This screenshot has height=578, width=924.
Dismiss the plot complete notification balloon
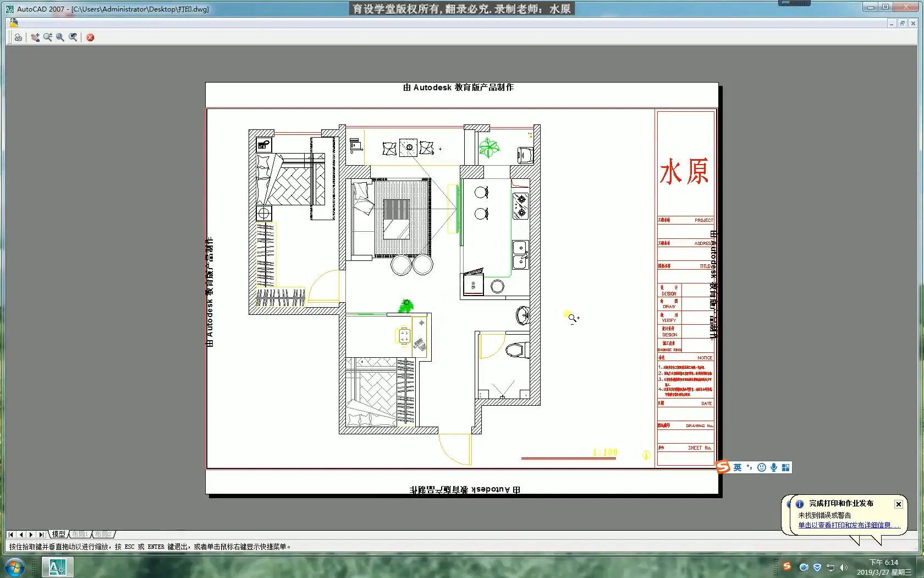click(898, 504)
